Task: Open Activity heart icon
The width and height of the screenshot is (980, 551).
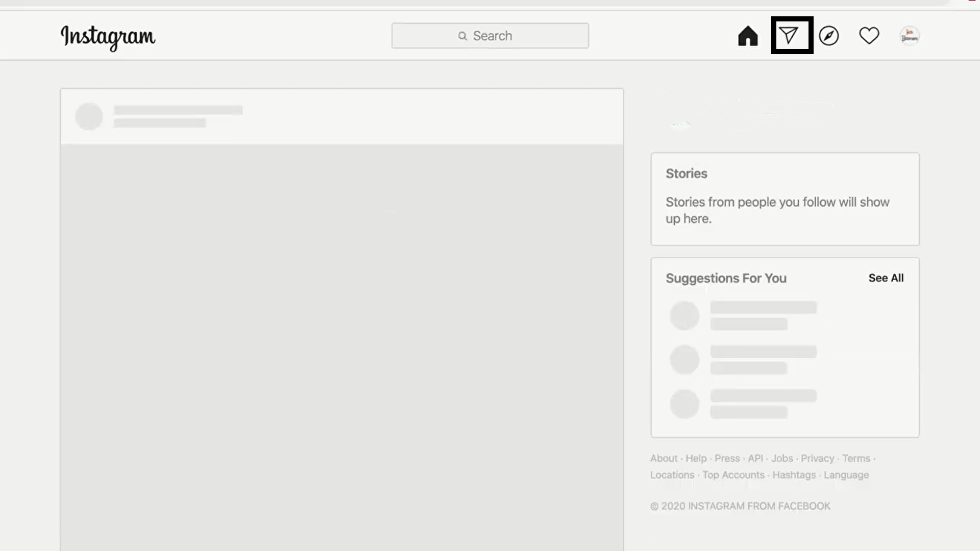Action: (x=869, y=36)
